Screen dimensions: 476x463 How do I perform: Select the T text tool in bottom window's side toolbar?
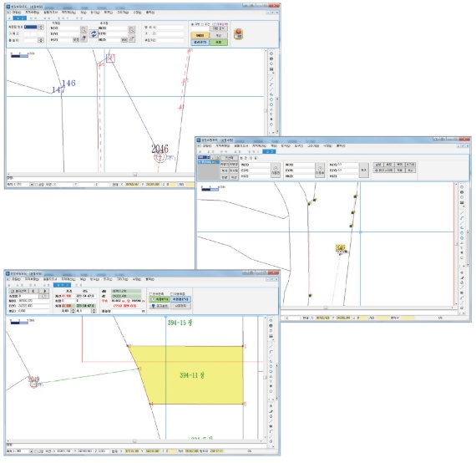coord(271,381)
